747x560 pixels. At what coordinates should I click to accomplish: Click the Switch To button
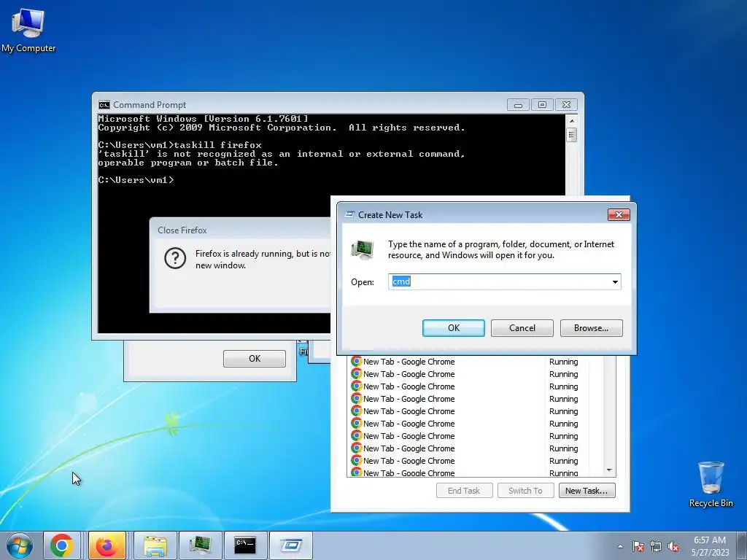pyautogui.click(x=525, y=491)
